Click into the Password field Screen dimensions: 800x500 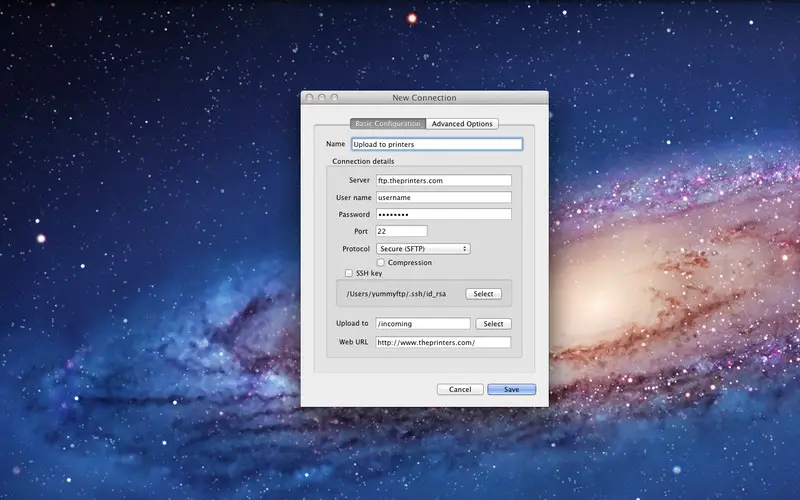click(443, 214)
